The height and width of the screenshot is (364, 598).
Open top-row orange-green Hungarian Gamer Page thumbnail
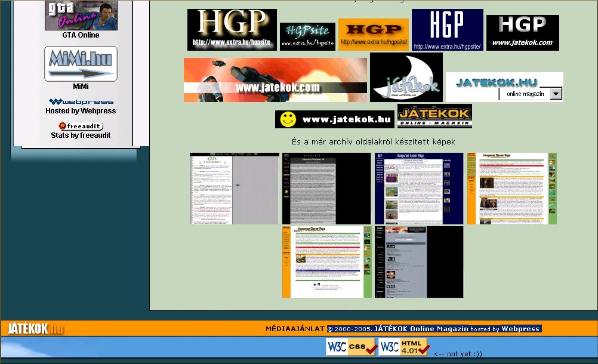pyautogui.click(x=512, y=189)
